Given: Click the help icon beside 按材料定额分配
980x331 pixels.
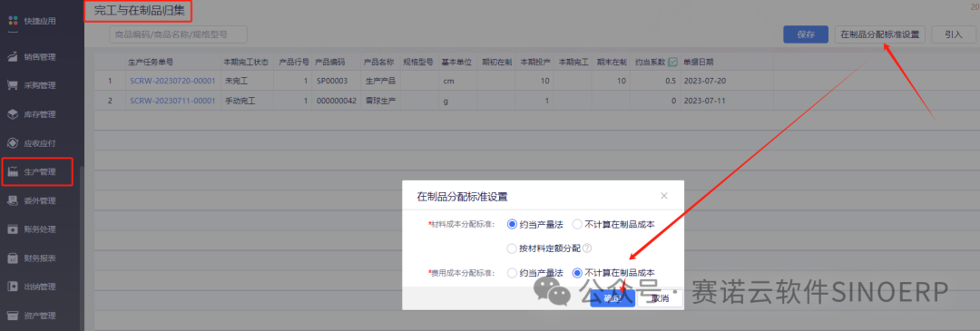Looking at the screenshot, I should [587, 248].
